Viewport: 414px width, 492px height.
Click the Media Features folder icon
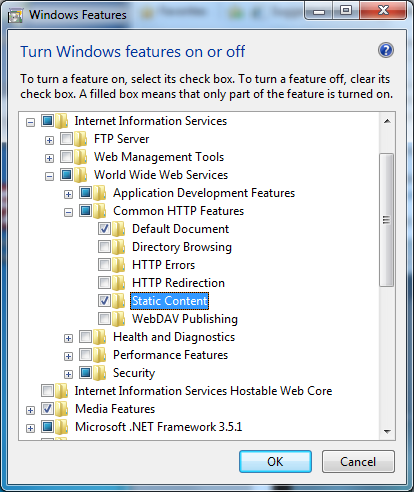(62, 409)
